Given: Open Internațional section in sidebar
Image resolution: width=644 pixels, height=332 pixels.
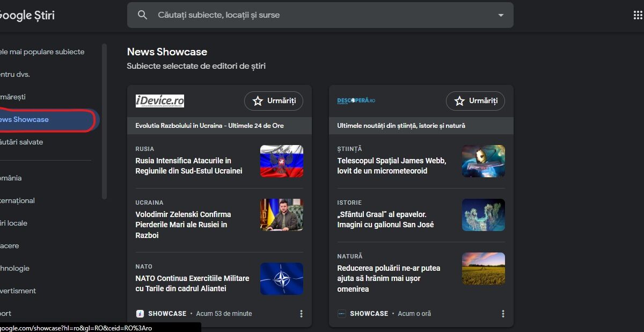Looking at the screenshot, I should coord(17,201).
